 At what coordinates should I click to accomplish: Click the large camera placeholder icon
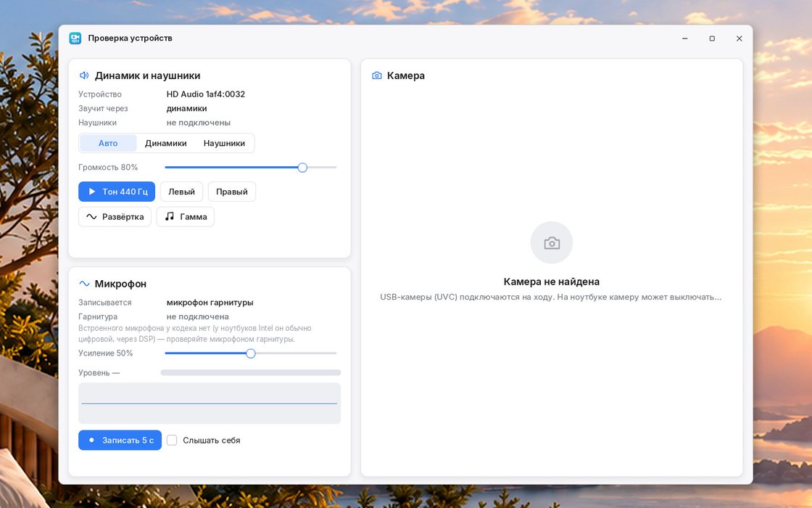click(552, 242)
